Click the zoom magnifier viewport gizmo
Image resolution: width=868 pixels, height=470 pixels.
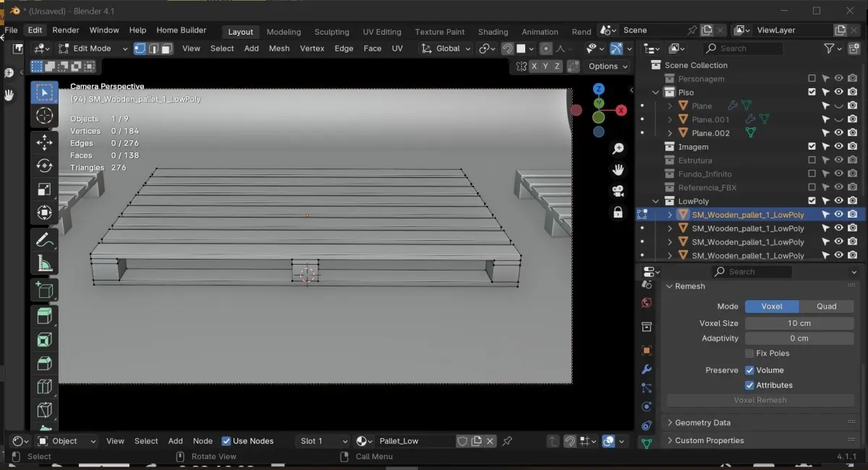(618, 148)
